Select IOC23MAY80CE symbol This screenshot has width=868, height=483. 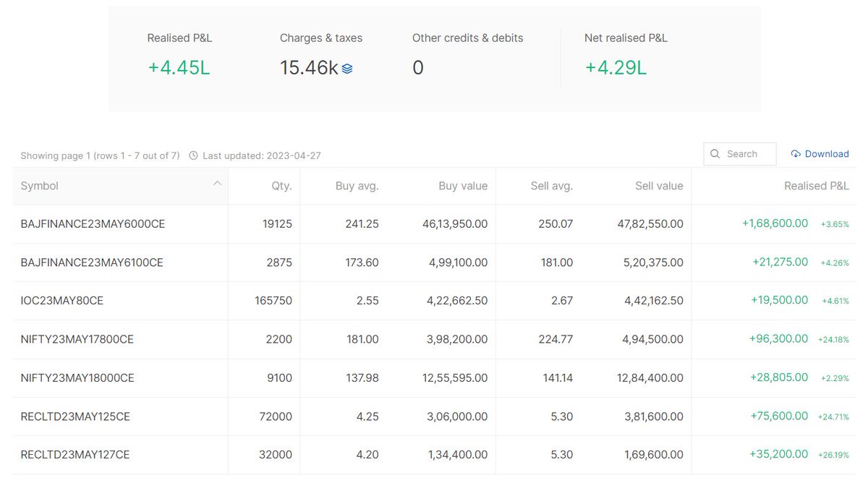[x=62, y=301]
